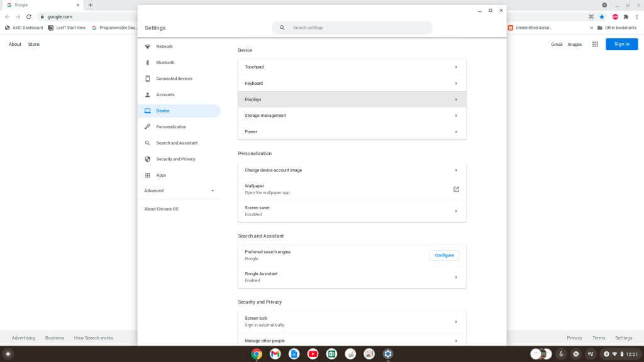Image resolution: width=644 pixels, height=362 pixels.
Task: Open the Unidentified Aerial bookmark
Action: 530,28
